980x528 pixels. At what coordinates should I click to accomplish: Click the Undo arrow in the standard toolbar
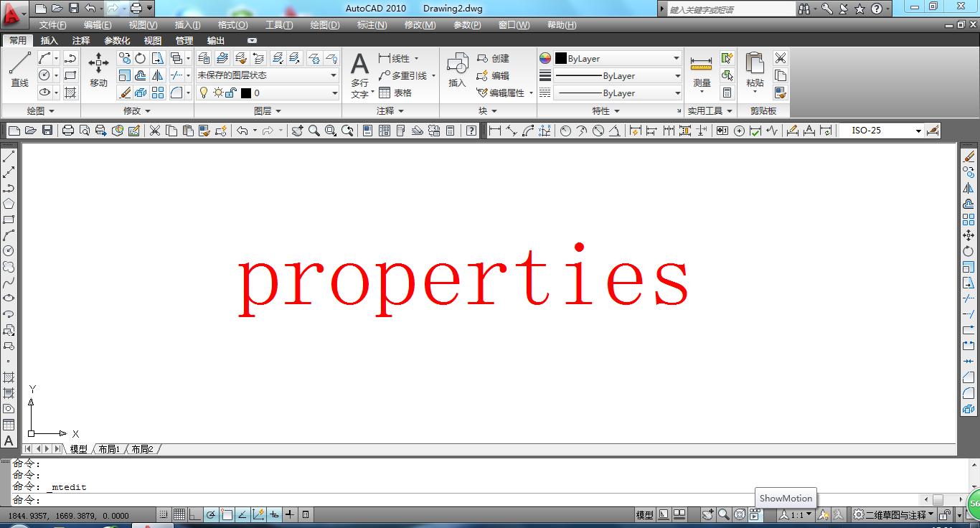coord(242,131)
